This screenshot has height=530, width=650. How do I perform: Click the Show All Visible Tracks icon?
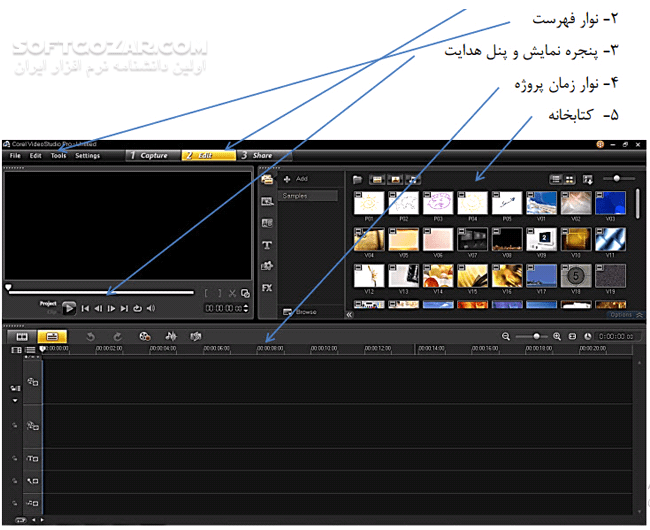coord(16,350)
